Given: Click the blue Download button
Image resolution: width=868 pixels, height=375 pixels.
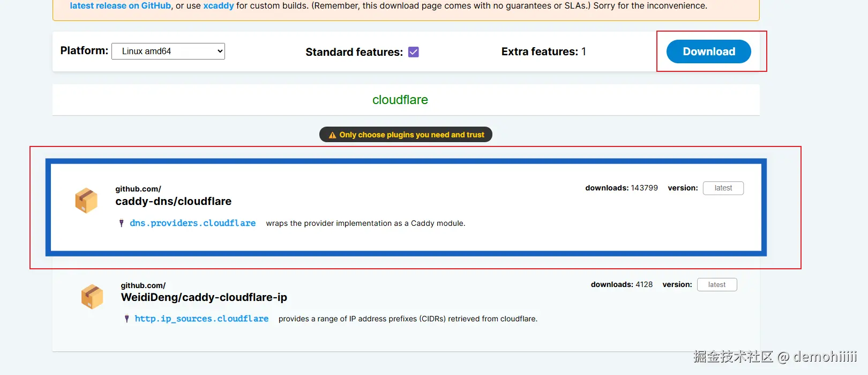Looking at the screenshot, I should pos(708,52).
